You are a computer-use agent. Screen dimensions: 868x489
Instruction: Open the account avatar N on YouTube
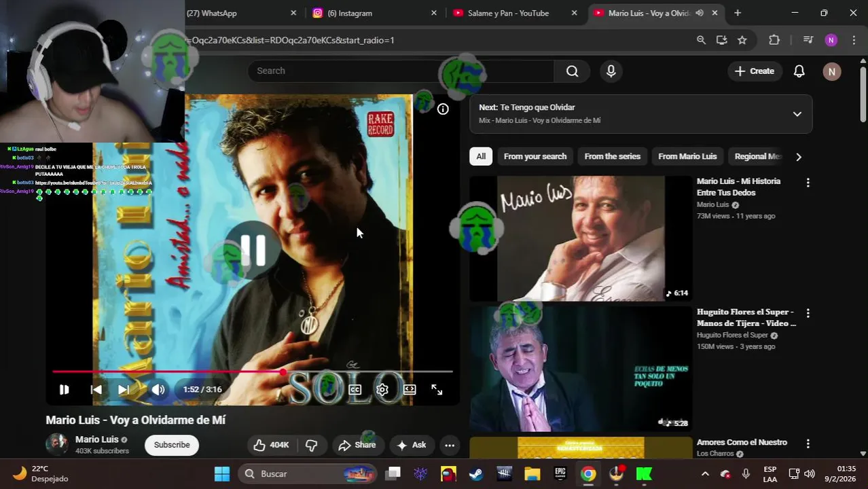coord(832,71)
